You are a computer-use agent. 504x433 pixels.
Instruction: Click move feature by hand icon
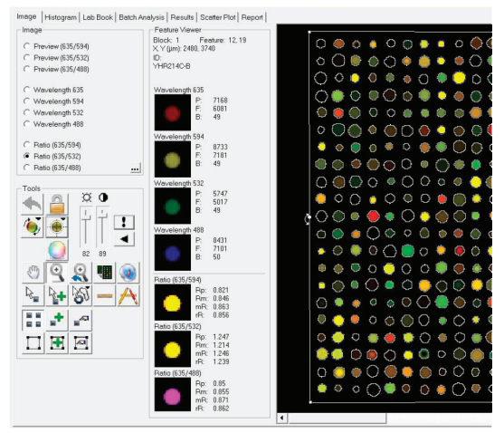coord(81,320)
